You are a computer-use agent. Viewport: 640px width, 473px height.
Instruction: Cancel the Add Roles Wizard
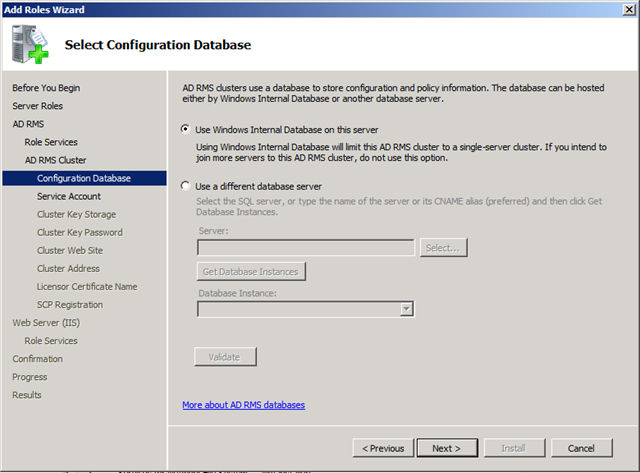[x=581, y=448]
